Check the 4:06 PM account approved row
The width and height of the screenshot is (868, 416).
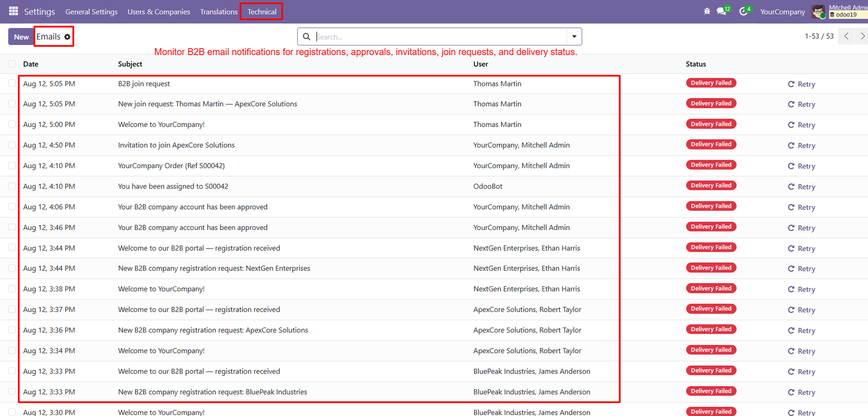tap(12, 207)
